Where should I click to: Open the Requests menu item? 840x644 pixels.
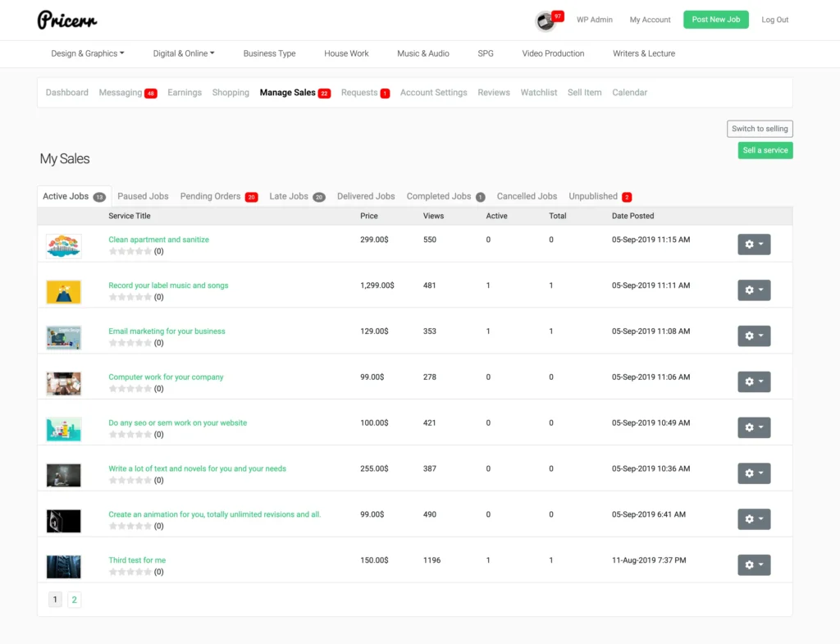365,93
